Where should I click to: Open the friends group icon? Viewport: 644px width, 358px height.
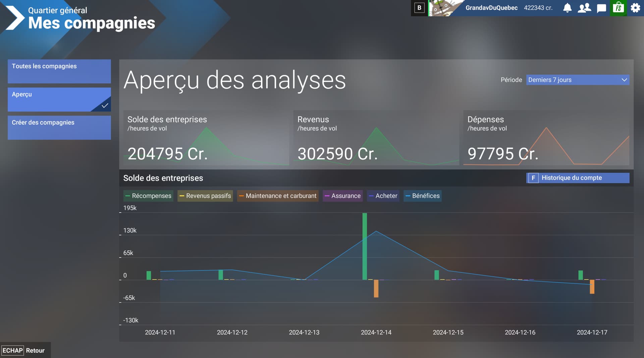[584, 8]
